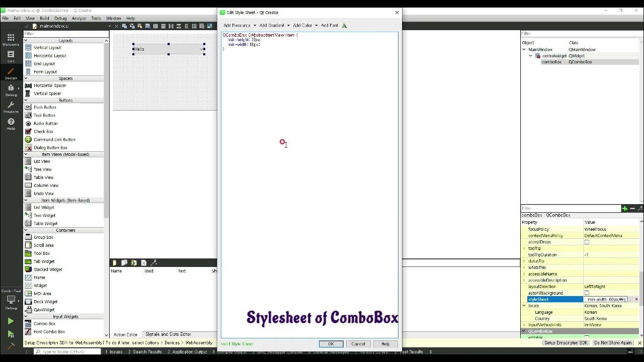Click Setup Emscripten SDK button

tap(566, 343)
